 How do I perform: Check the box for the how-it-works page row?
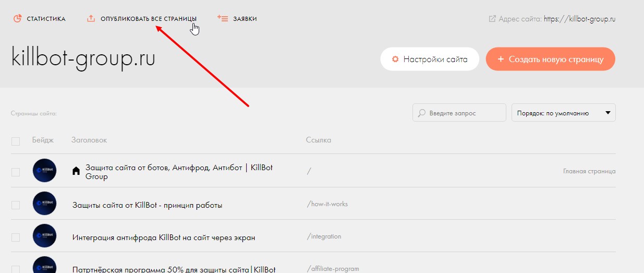16,205
